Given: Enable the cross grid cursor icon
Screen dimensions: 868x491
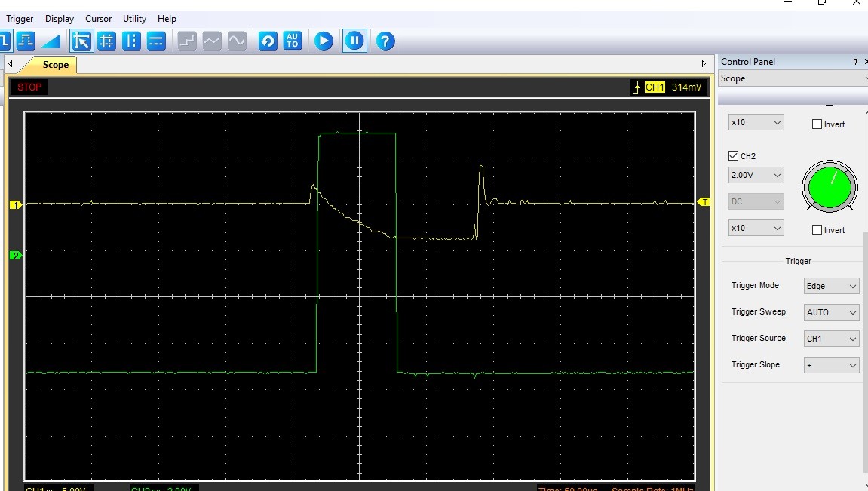Looking at the screenshot, I should pos(106,41).
